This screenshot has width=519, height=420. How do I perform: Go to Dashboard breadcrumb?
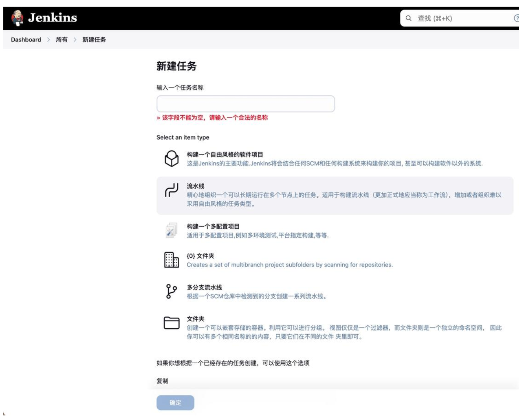pyautogui.click(x=26, y=39)
